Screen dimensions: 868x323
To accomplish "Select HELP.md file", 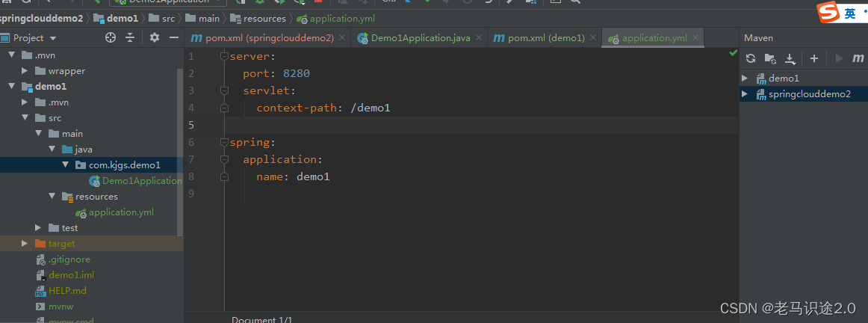I will pos(61,290).
